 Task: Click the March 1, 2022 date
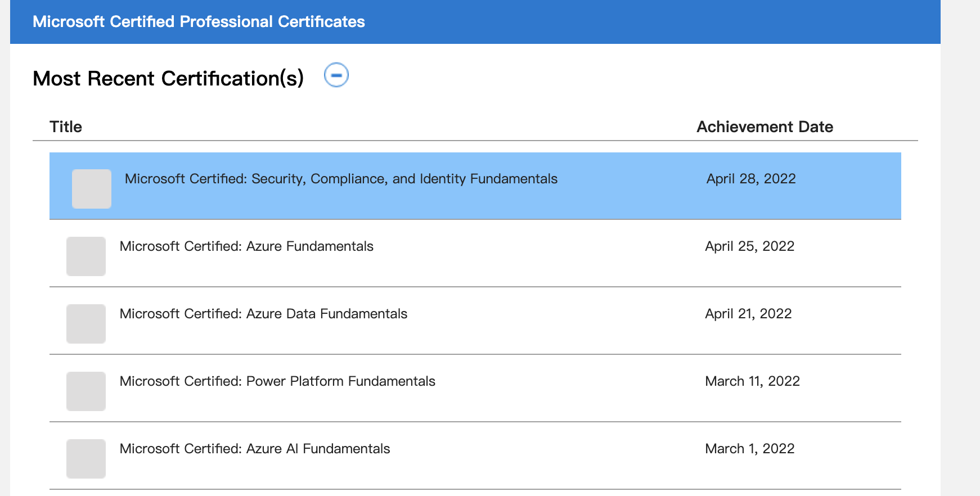tap(750, 449)
